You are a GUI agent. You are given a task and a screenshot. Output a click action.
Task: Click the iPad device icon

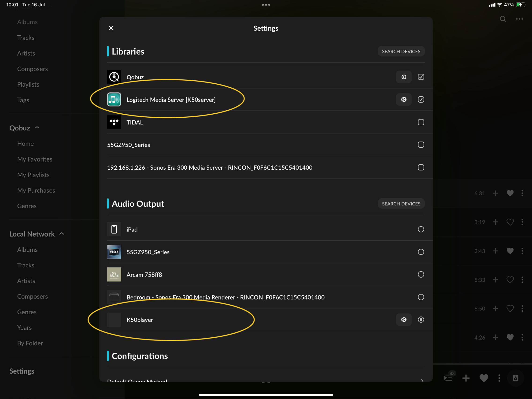point(114,229)
